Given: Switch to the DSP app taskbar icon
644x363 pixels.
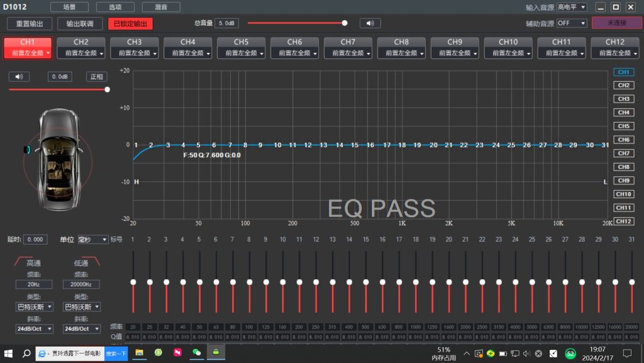Looking at the screenshot, I should point(216,353).
